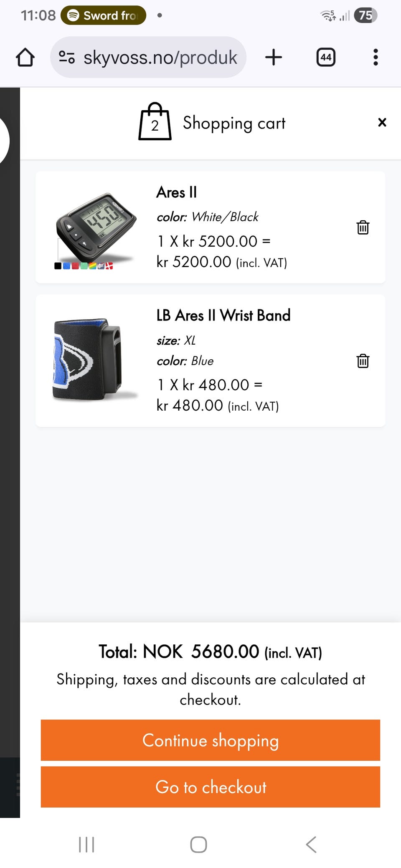This screenshot has height=868, width=401.
Task: Open the browser three-dot menu
Action: 376,57
